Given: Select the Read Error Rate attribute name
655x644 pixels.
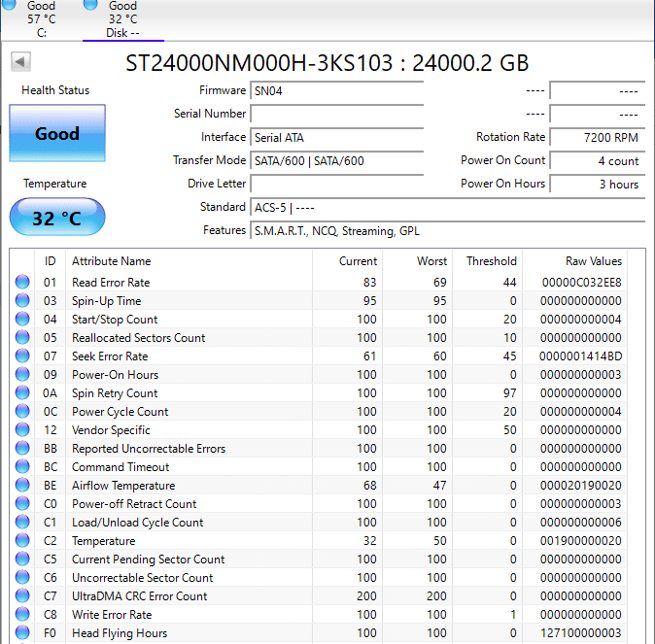Looking at the screenshot, I should coord(111,283).
